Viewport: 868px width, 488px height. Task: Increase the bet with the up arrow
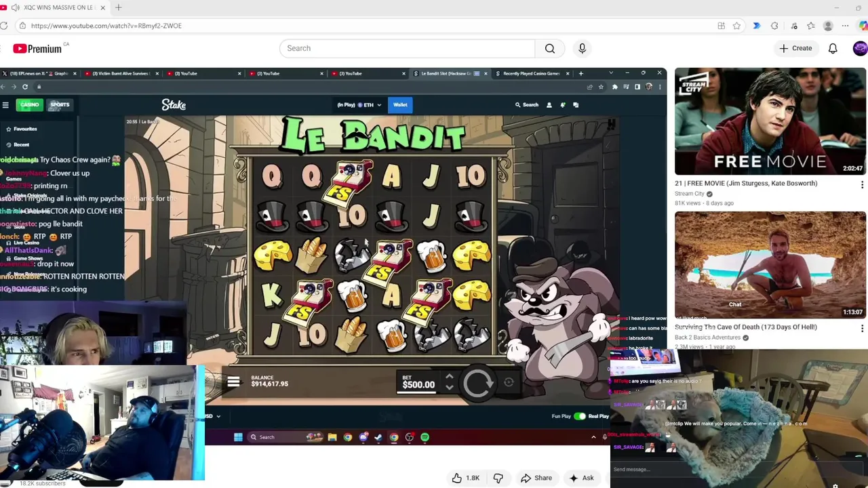coord(449,377)
